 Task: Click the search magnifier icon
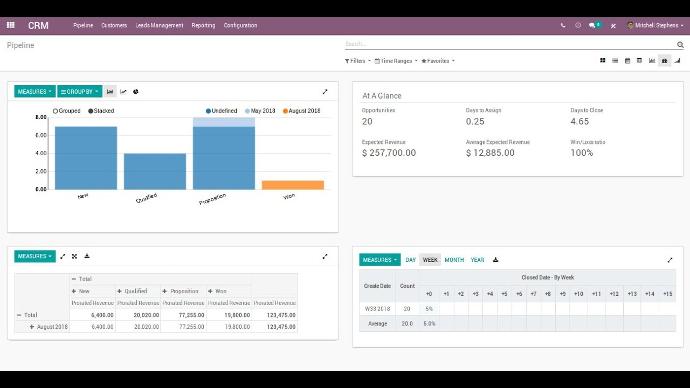pyautogui.click(x=680, y=44)
